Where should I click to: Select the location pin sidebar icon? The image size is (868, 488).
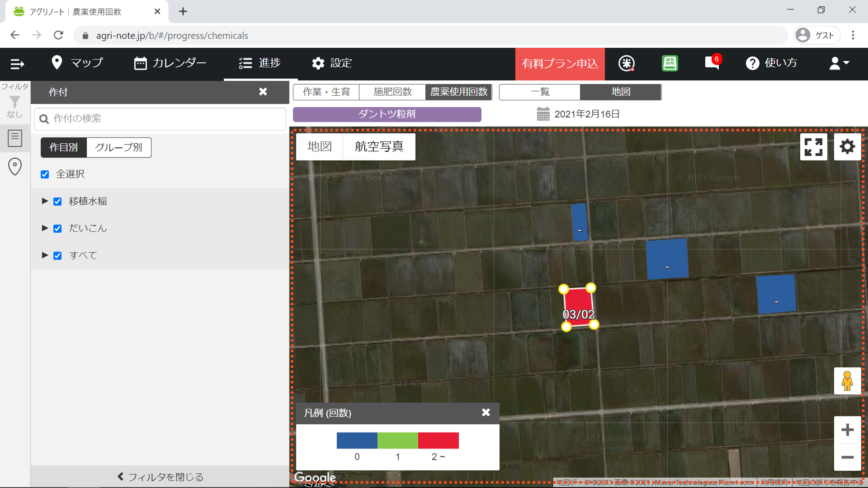[15, 167]
